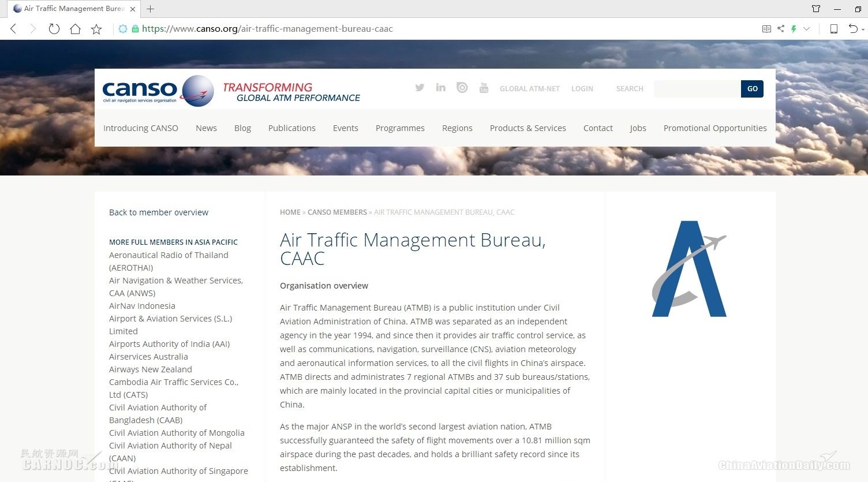Go forward with the browser forward arrow
This screenshot has width=868, height=482.
coord(33,29)
